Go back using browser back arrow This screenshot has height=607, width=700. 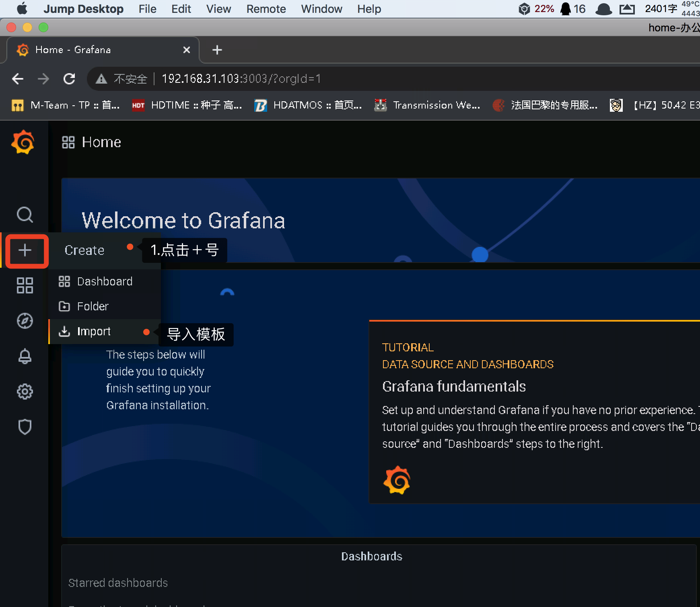(x=18, y=79)
